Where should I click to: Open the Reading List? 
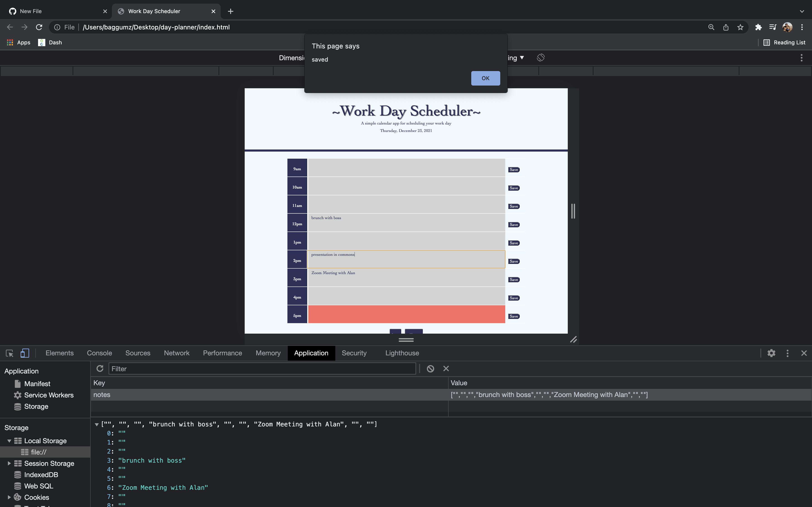click(x=784, y=42)
